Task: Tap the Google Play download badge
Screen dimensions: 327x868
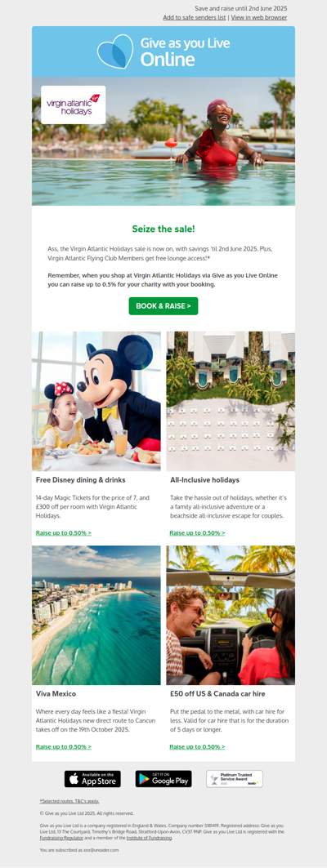Action: tap(163, 779)
